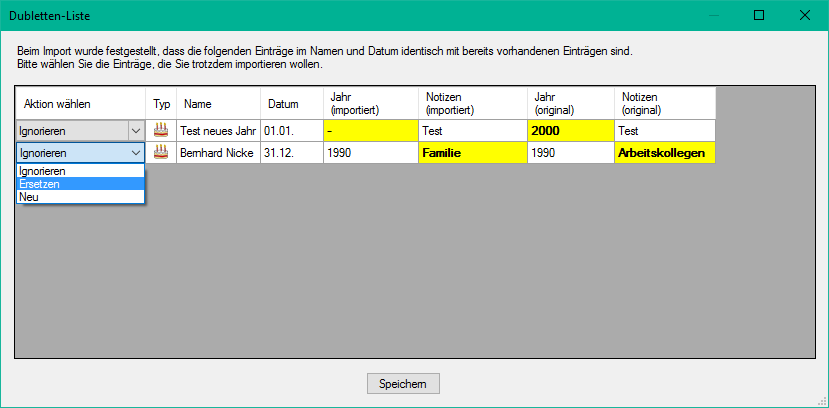Click the Notizen (original) column header
This screenshot has width=829, height=408.
[x=665, y=104]
